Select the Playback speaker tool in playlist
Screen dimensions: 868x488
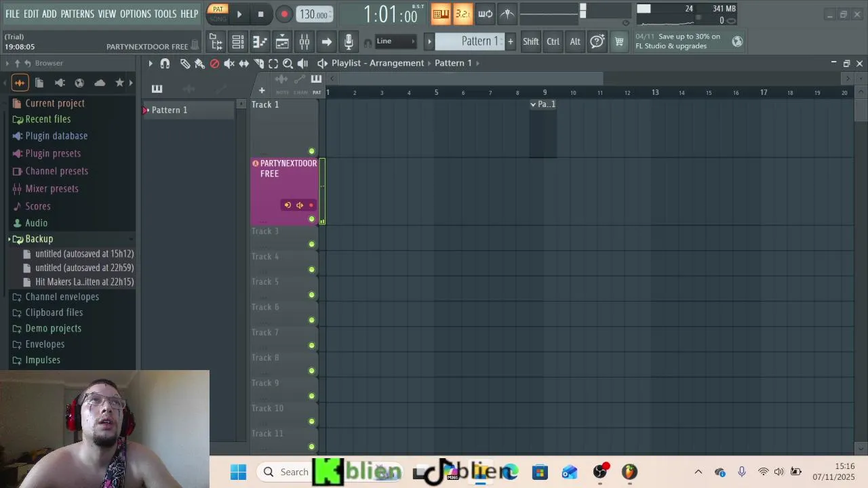tap(302, 63)
